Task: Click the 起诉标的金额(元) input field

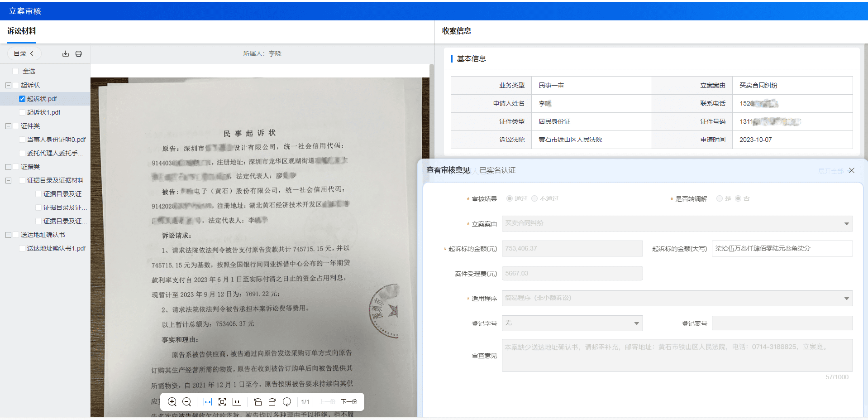Action: [x=572, y=248]
